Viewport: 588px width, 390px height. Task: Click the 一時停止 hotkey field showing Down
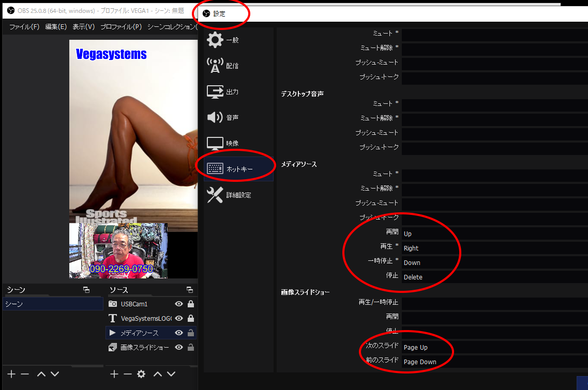(x=495, y=262)
